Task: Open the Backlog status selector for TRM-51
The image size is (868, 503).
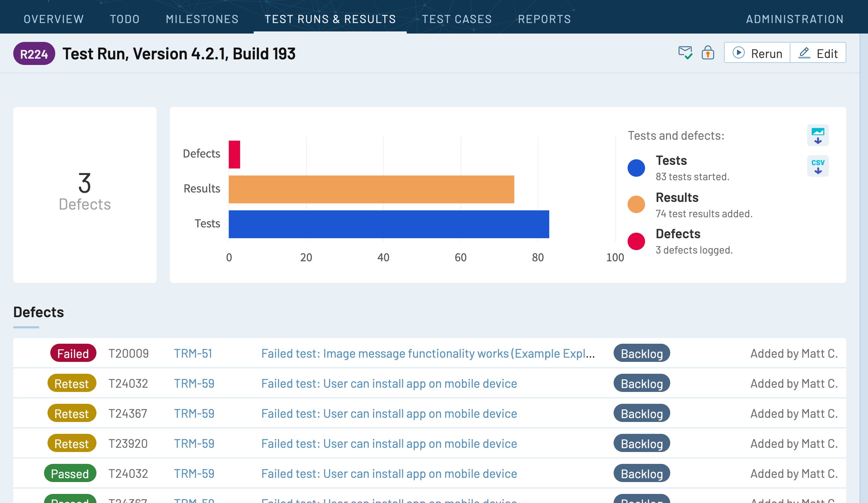Action: coord(641,353)
